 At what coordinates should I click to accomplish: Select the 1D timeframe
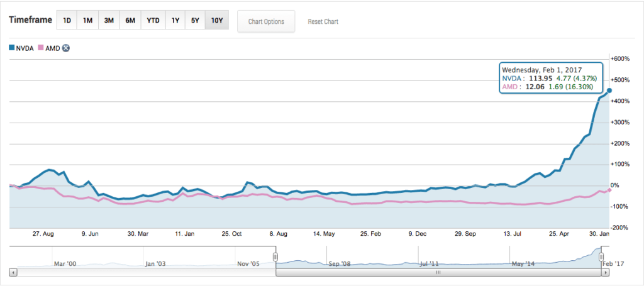click(x=66, y=21)
